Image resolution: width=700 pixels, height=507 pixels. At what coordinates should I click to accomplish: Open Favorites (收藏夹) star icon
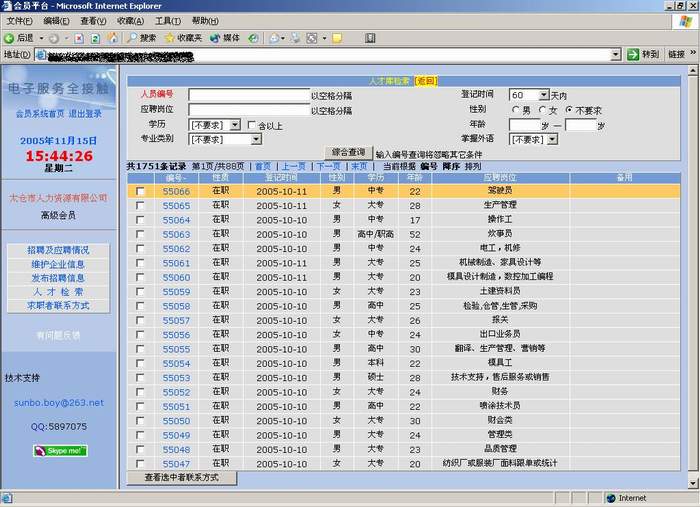coord(170,38)
